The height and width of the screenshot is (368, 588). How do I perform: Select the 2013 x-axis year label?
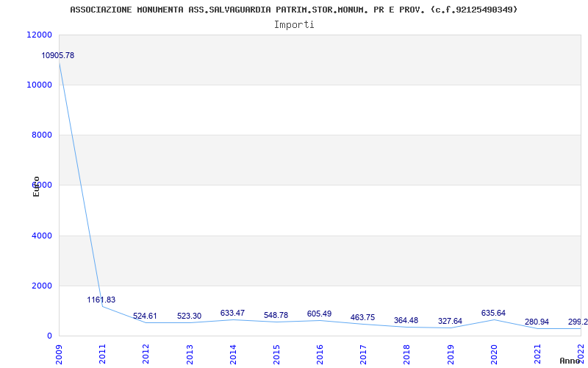(189, 354)
